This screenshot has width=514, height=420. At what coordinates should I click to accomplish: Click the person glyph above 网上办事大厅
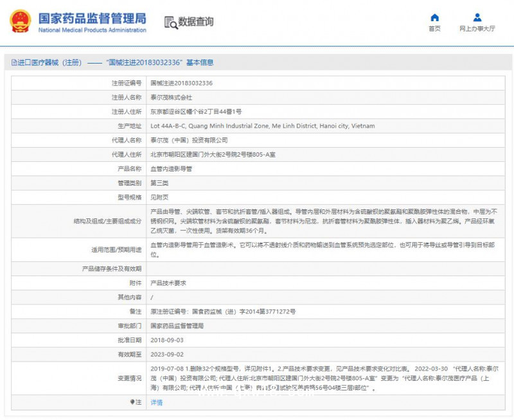(x=476, y=17)
